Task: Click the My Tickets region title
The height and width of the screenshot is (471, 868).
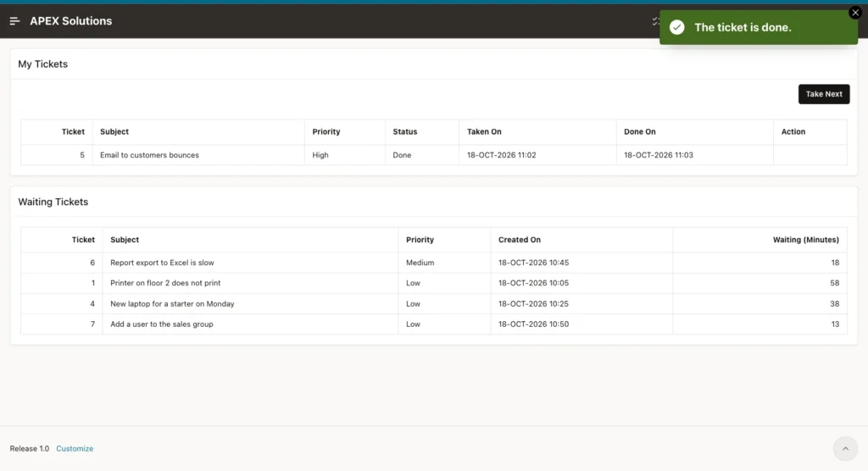Action: point(42,64)
